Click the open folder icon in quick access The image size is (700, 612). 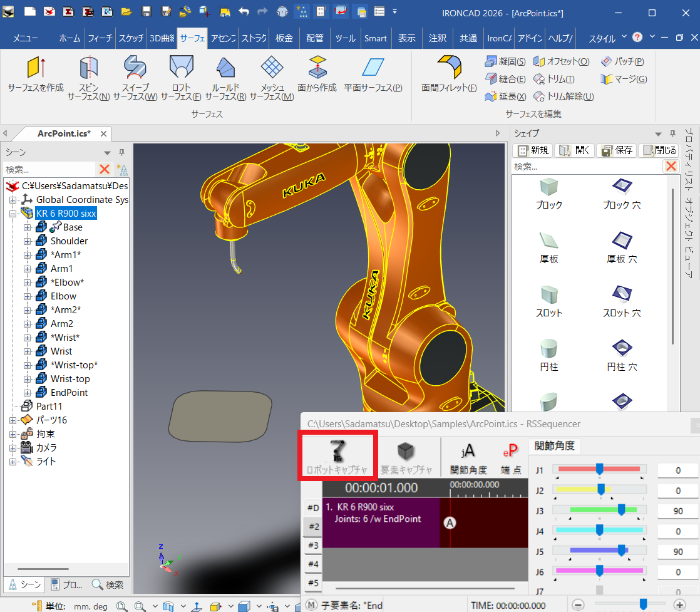(x=126, y=12)
